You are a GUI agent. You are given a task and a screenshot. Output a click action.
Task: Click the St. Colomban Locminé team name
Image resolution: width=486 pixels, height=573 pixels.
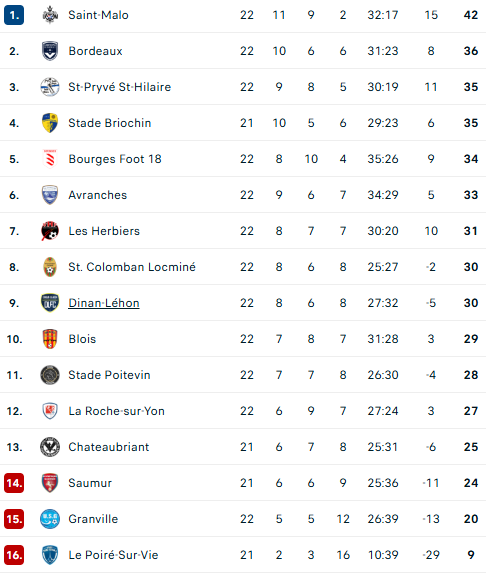pos(132,267)
